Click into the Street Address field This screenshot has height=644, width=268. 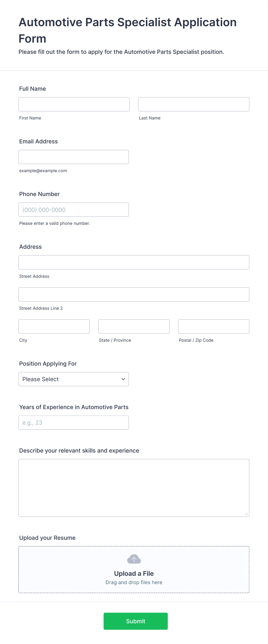[134, 262]
